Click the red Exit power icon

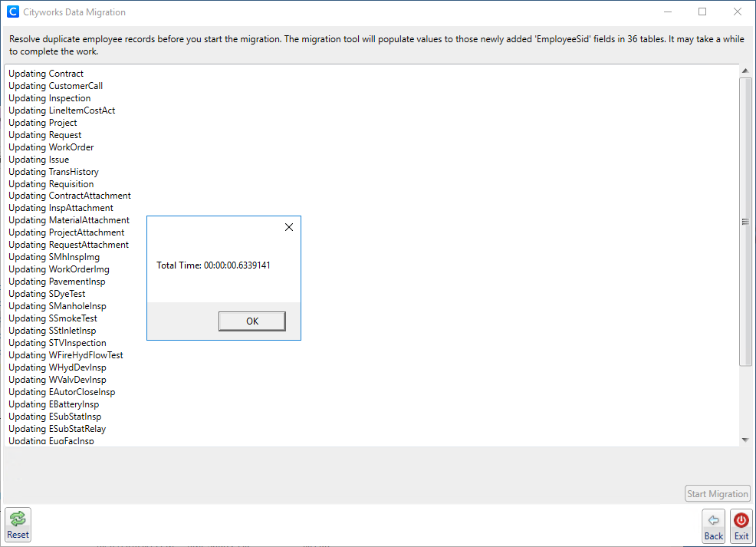tap(741, 520)
